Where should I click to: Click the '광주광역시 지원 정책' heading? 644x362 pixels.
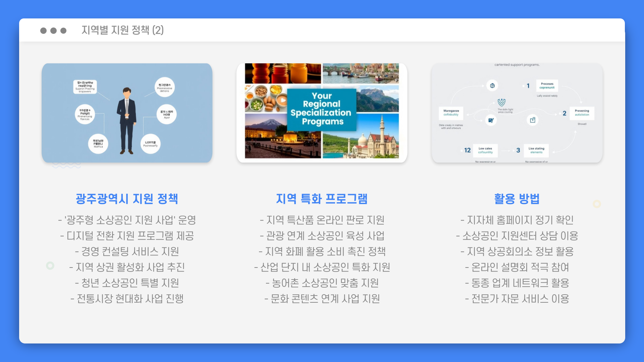[x=127, y=199]
